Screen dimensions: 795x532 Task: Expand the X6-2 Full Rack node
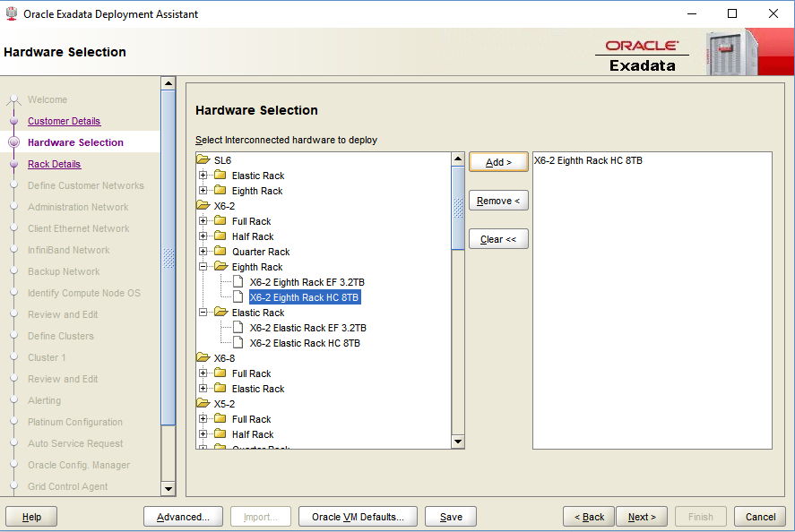[203, 221]
